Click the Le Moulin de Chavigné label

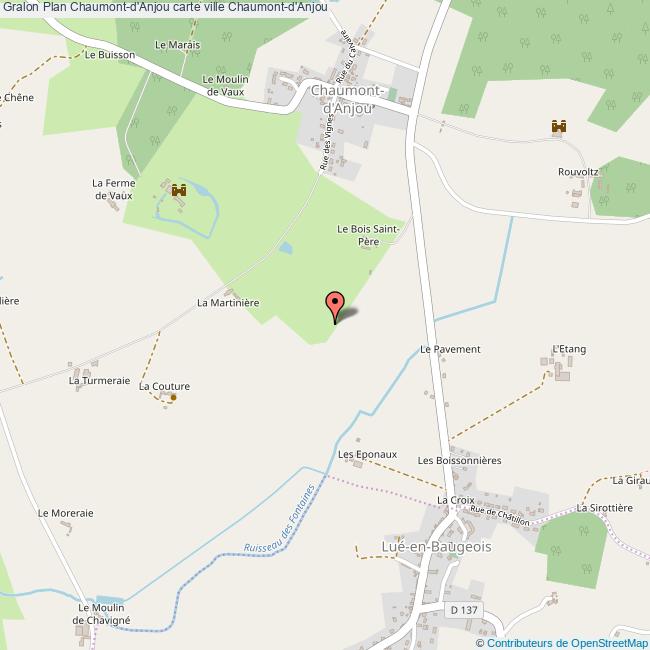(101, 614)
